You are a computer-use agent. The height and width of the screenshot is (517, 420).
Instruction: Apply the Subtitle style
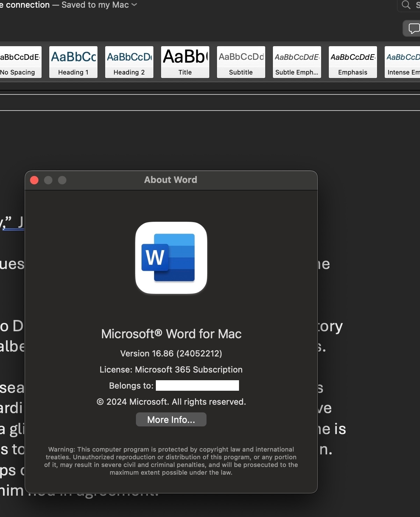pos(241,62)
